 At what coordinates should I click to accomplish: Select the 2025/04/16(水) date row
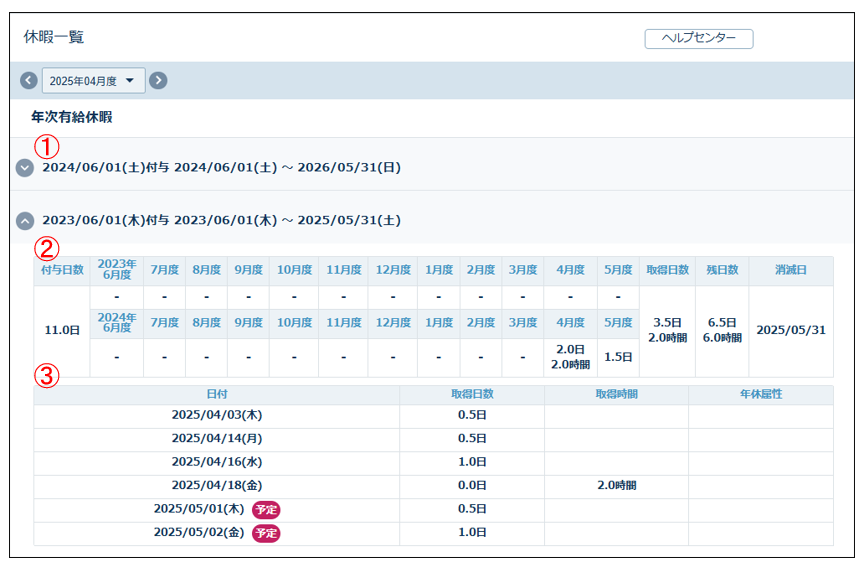coord(216,463)
